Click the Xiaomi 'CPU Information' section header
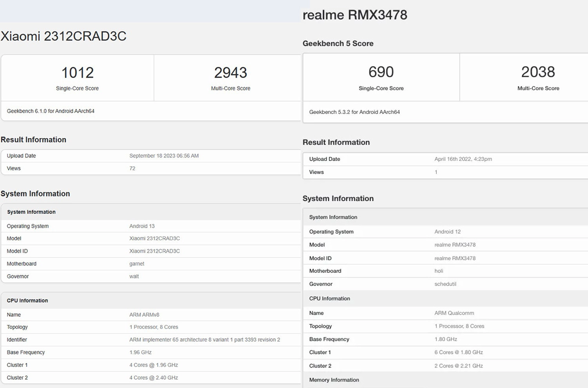The height and width of the screenshot is (388, 588). tap(27, 301)
